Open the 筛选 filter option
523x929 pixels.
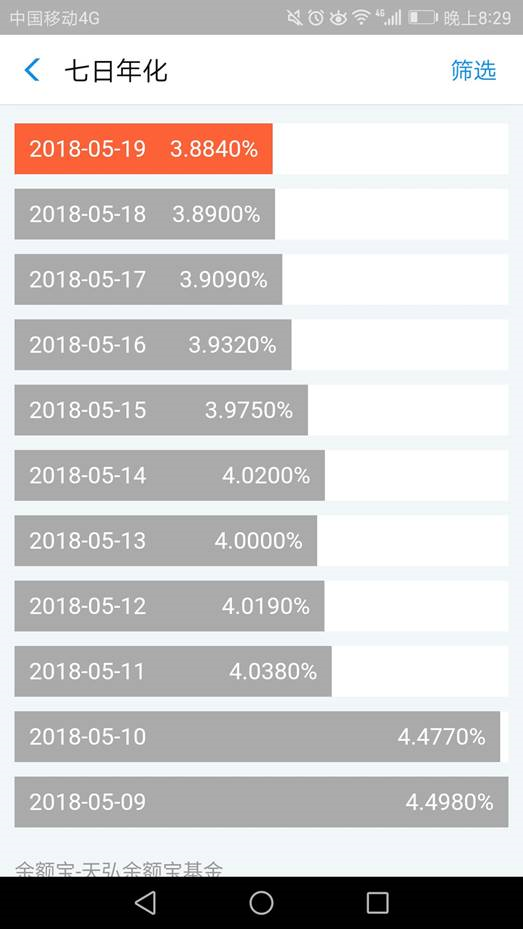tap(473, 70)
